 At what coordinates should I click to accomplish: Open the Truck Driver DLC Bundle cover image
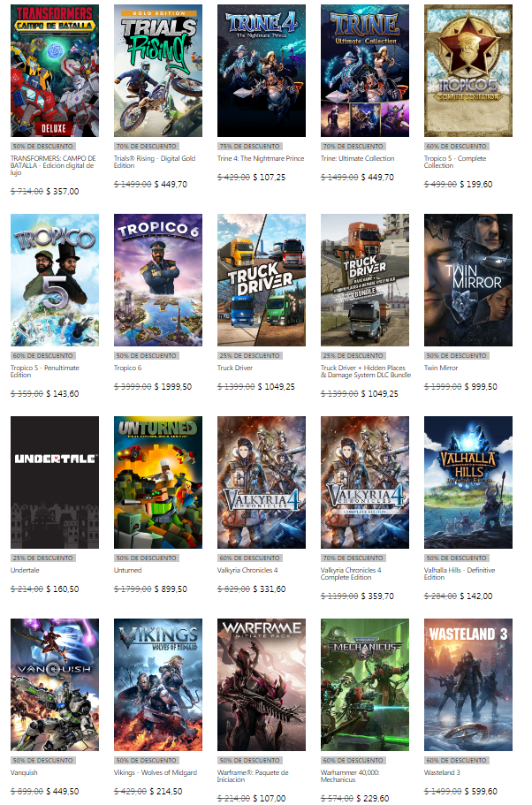tap(365, 280)
